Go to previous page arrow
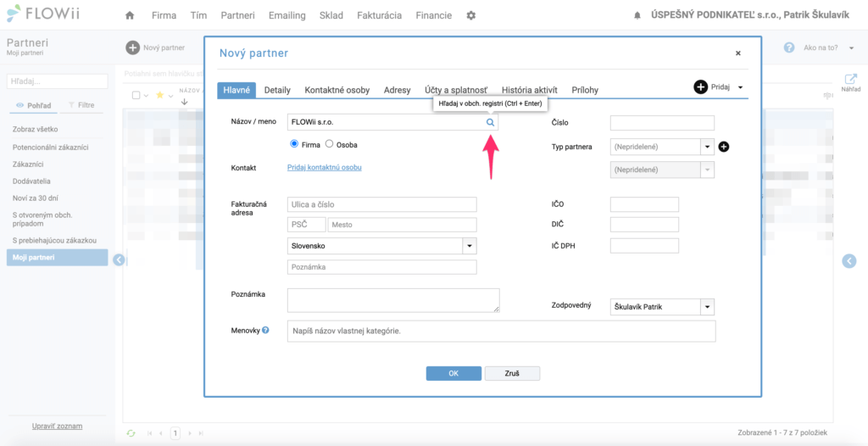 coord(160,433)
